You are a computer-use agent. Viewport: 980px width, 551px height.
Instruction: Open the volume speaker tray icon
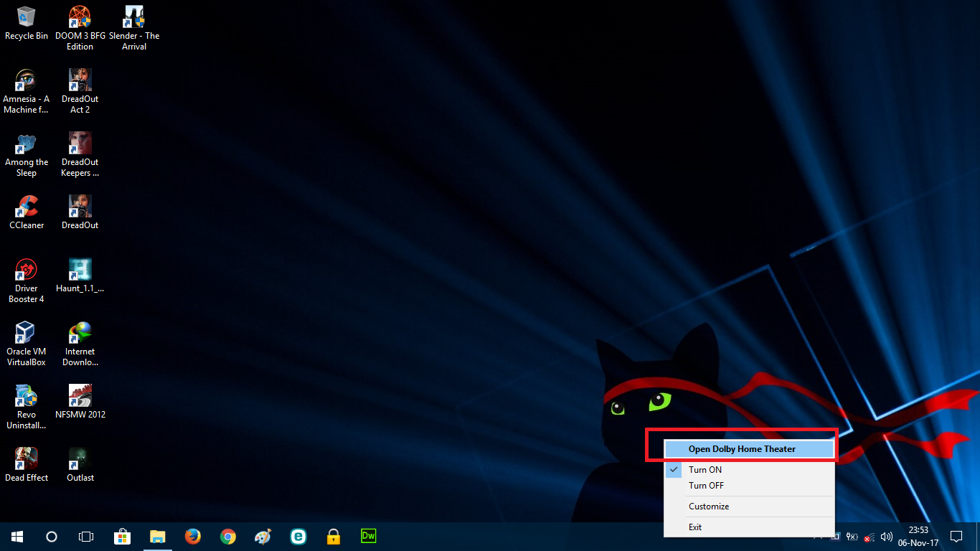[886, 536]
